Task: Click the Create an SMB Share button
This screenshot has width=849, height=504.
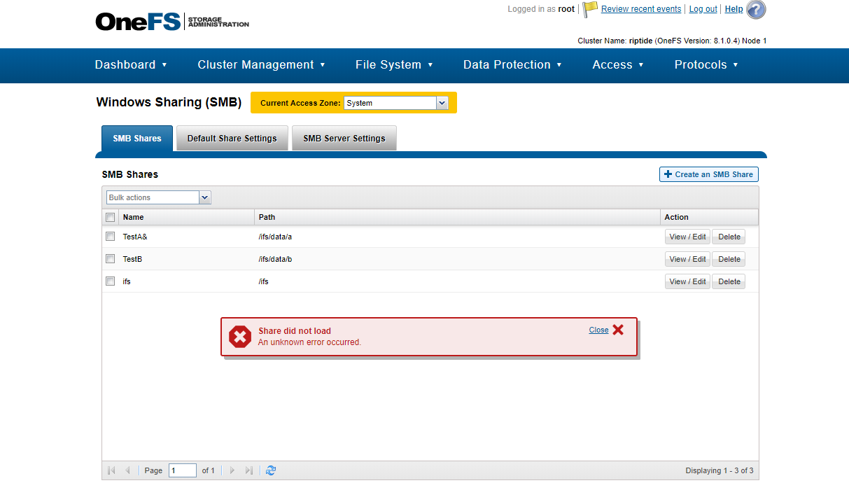Action: point(708,174)
